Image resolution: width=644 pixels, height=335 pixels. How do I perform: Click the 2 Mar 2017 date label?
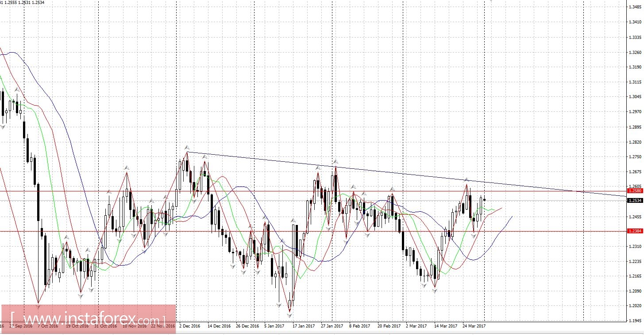pos(416,326)
